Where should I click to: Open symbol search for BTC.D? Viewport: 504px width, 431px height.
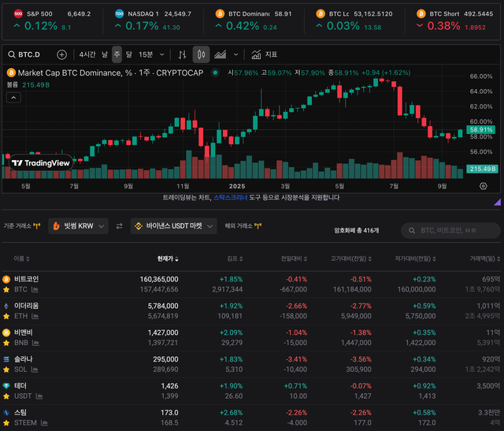click(x=24, y=54)
